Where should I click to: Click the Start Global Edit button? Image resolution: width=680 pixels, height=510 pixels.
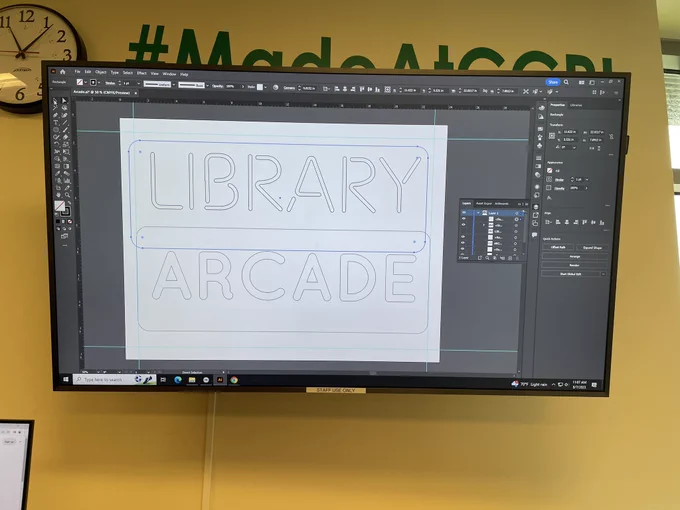(571, 274)
